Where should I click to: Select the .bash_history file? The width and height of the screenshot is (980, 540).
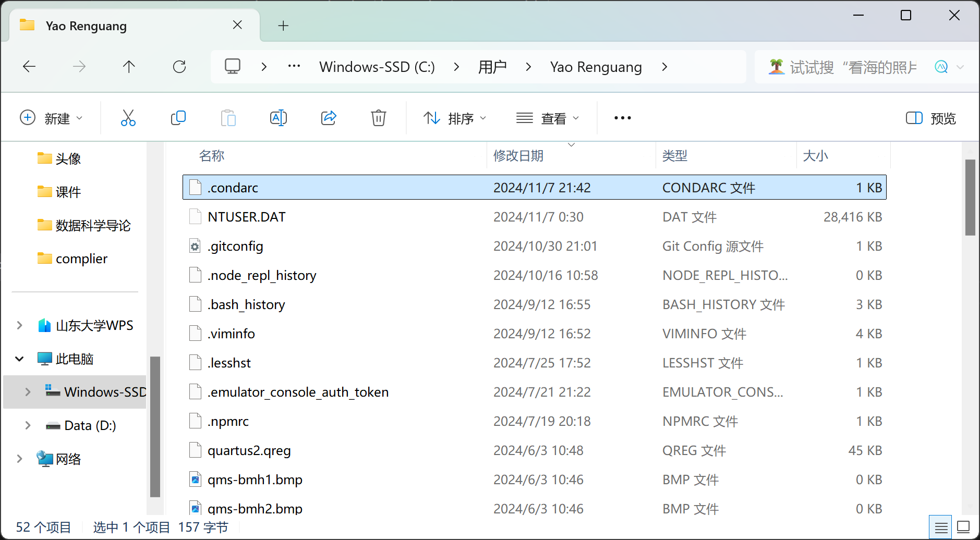[535, 304]
